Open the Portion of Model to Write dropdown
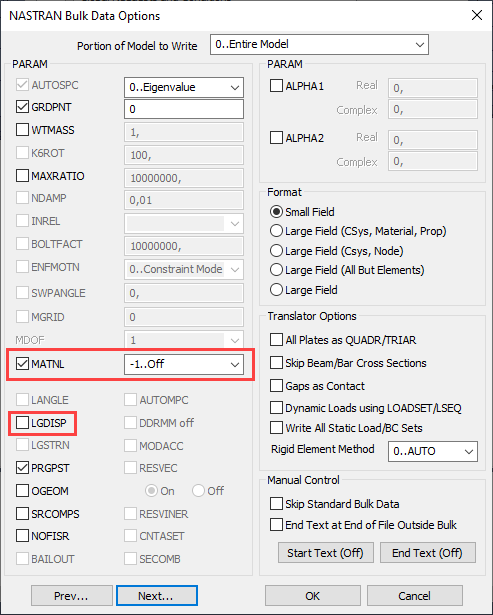This screenshot has width=493, height=615. click(319, 44)
